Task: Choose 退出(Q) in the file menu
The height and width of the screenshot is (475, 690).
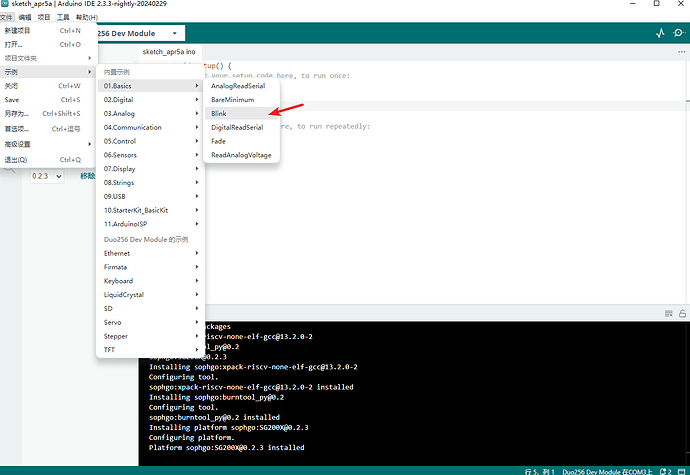Action: tap(48, 160)
